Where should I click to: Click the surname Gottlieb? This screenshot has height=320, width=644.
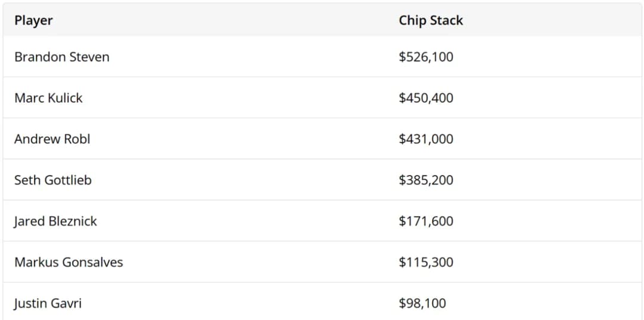pyautogui.click(x=67, y=180)
